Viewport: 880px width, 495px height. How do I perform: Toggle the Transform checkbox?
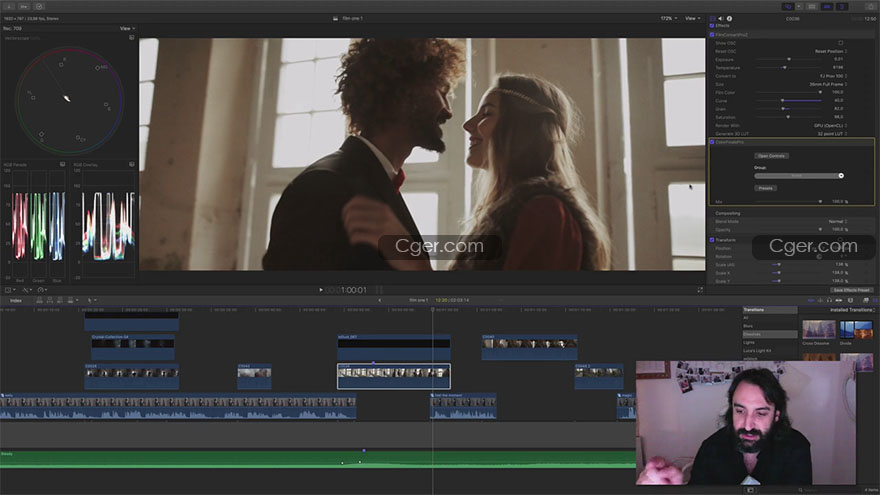[712, 240]
